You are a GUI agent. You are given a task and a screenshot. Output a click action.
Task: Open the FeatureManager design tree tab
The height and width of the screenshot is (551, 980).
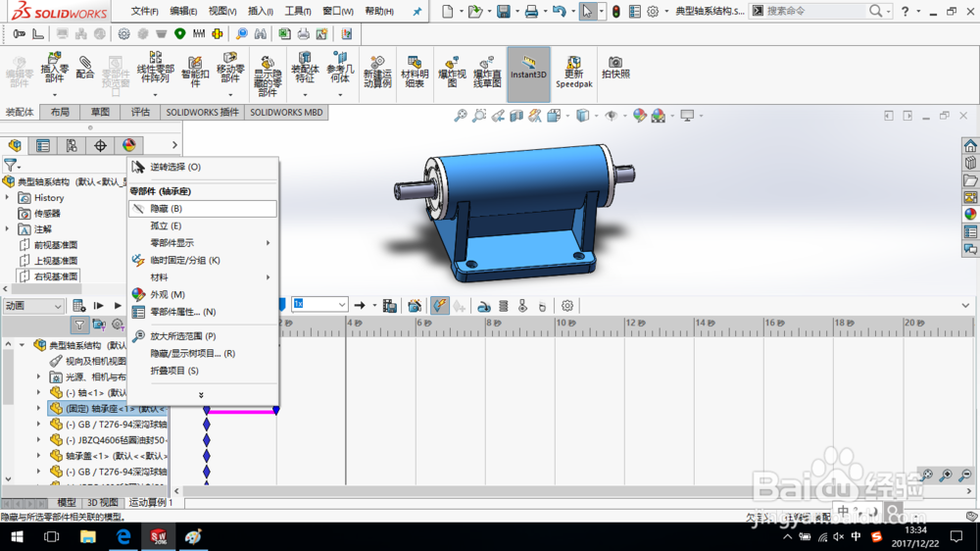tap(15, 145)
